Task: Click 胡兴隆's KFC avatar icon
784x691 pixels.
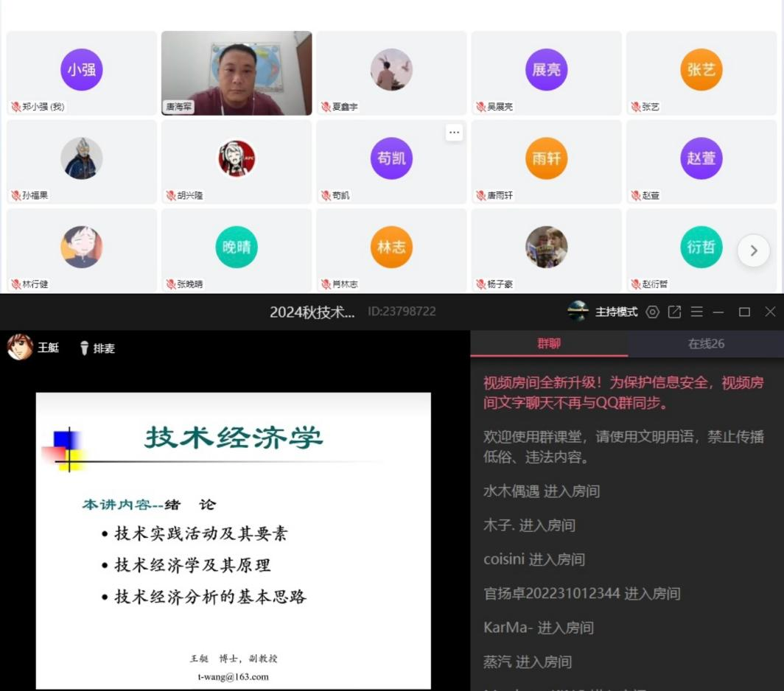Action: [x=237, y=158]
